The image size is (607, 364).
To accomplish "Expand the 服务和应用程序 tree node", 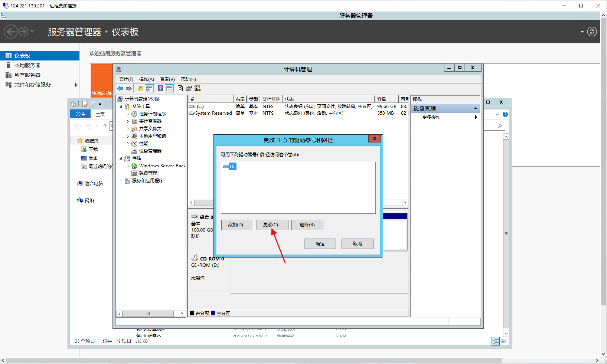I will coord(121,181).
